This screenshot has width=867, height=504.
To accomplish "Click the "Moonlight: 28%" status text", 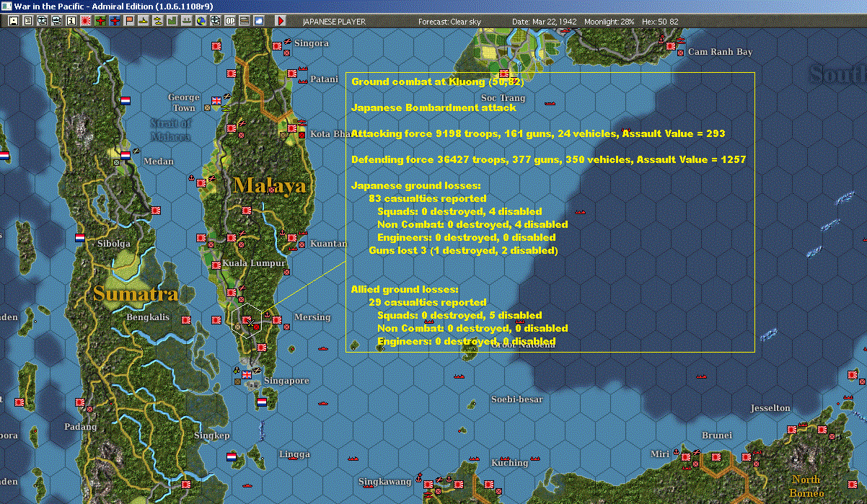I will (609, 22).
